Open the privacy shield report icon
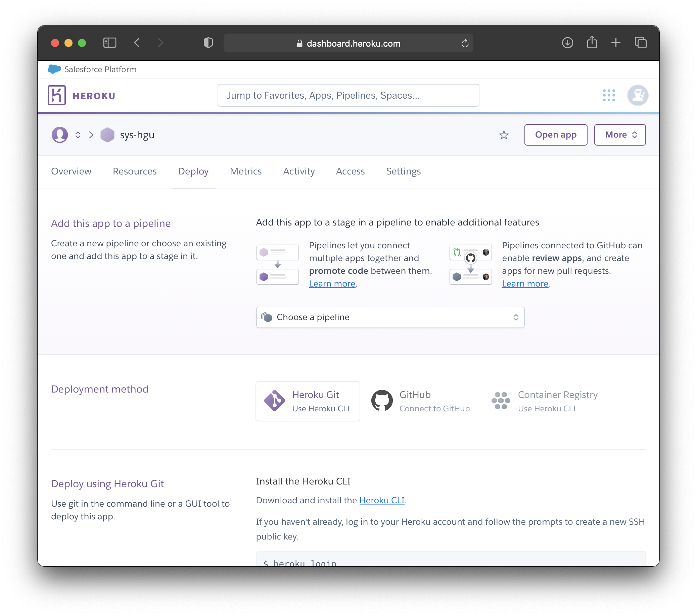697x616 pixels. 208,43
